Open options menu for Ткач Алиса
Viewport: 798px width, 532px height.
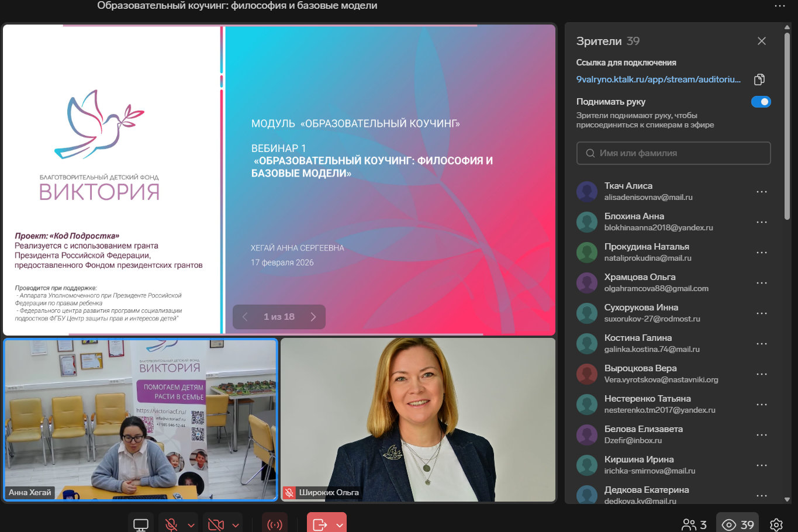(761, 192)
